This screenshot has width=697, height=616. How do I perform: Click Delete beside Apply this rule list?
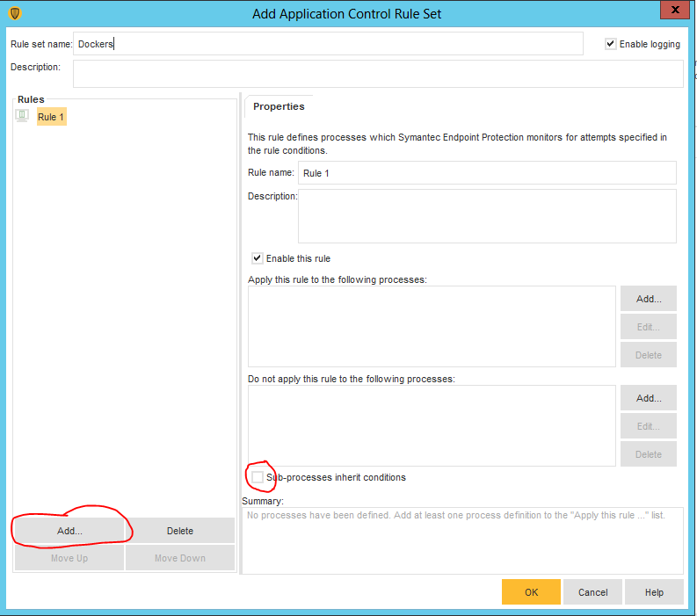[649, 355]
